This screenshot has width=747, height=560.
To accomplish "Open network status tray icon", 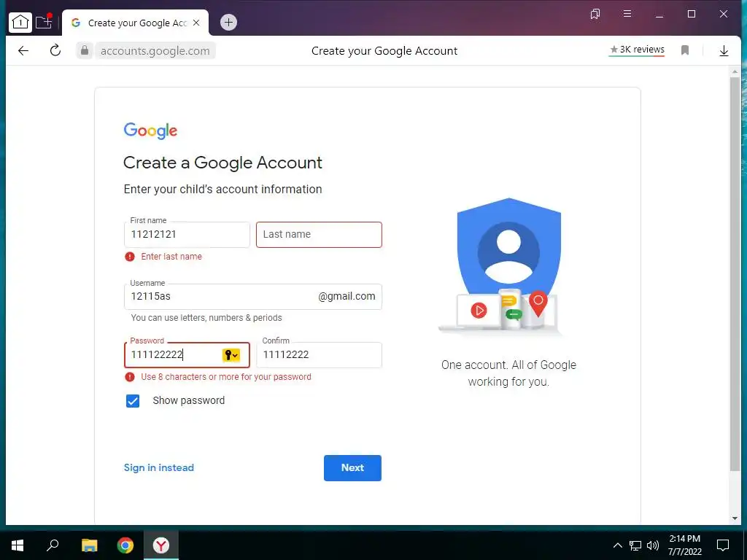I will pyautogui.click(x=635, y=545).
